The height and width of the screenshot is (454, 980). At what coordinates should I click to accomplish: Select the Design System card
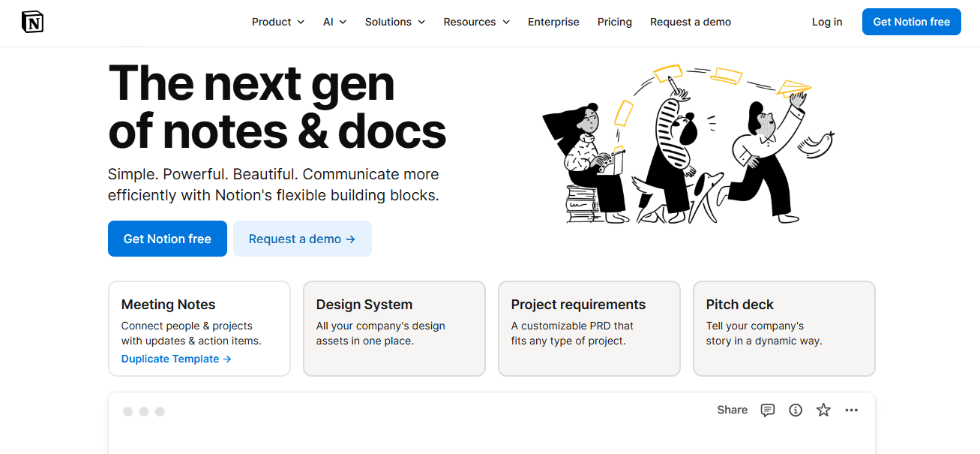394,328
